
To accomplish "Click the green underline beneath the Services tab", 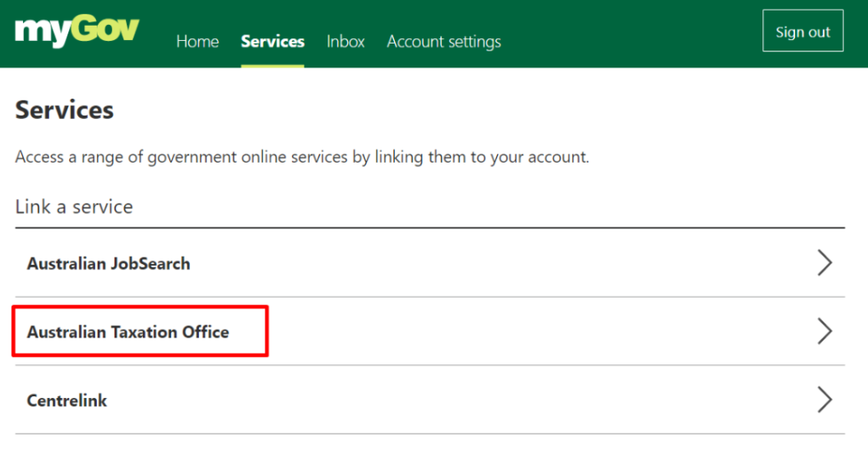I will (272, 66).
